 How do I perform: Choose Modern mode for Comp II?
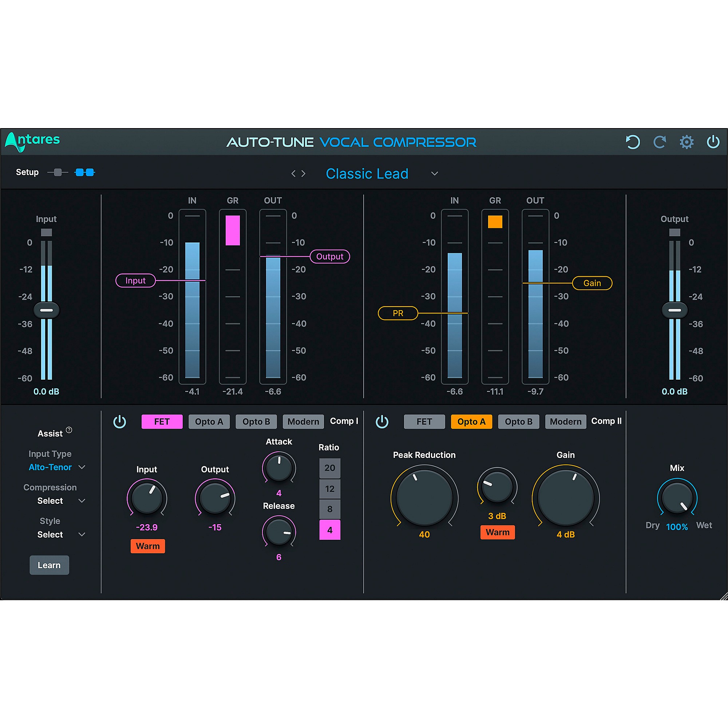566,422
